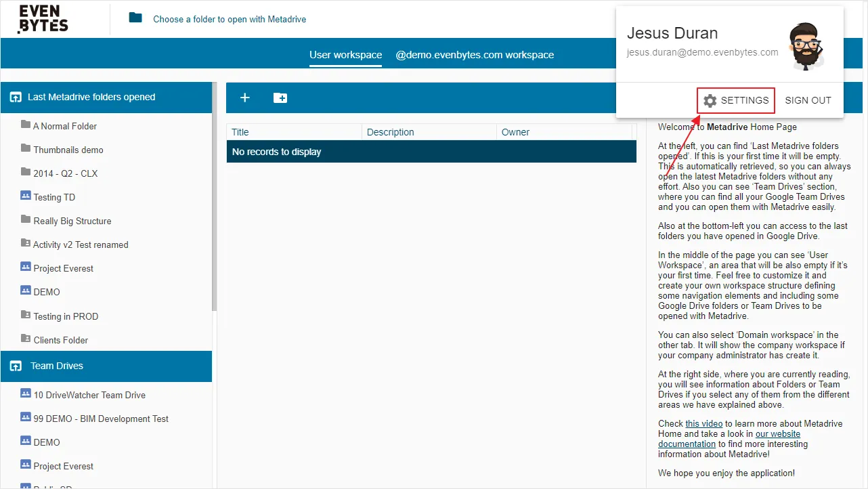Click team drive icon of recent Project Everest
The image size is (868, 489).
[26, 268]
